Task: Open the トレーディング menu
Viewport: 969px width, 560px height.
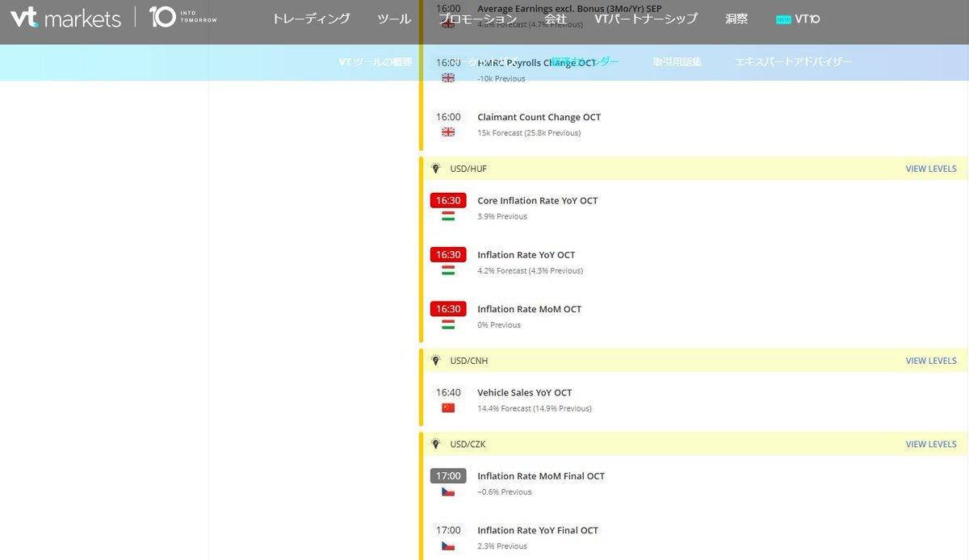Action: (311, 19)
